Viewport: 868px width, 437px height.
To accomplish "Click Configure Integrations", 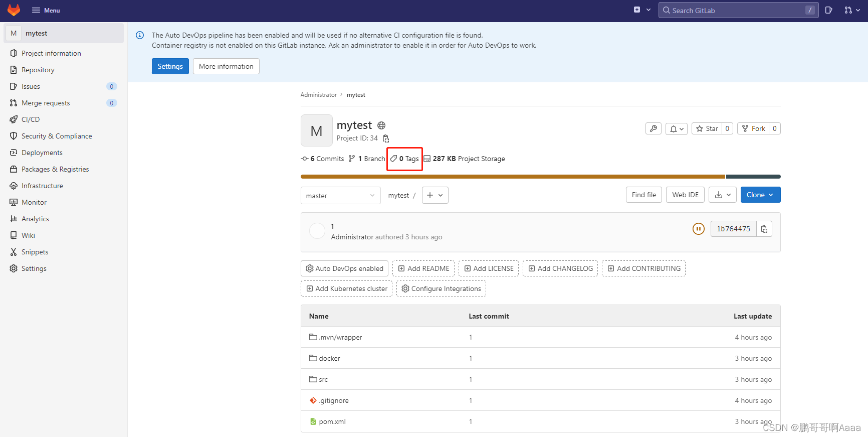I will coord(441,288).
